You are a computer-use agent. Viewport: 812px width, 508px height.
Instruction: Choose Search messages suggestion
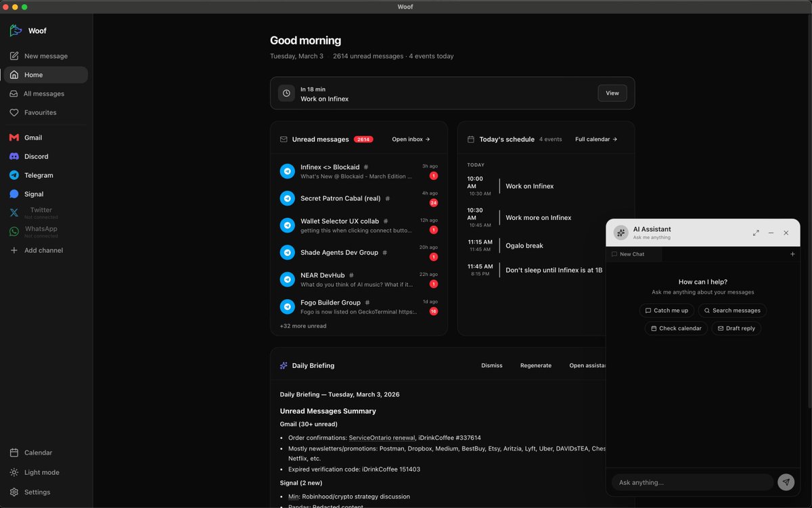click(x=732, y=310)
